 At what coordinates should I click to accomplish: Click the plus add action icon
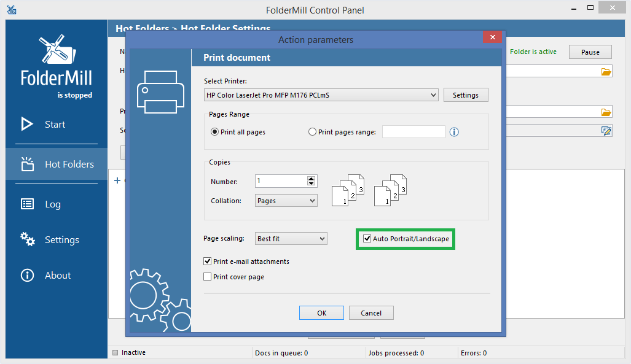tap(117, 180)
